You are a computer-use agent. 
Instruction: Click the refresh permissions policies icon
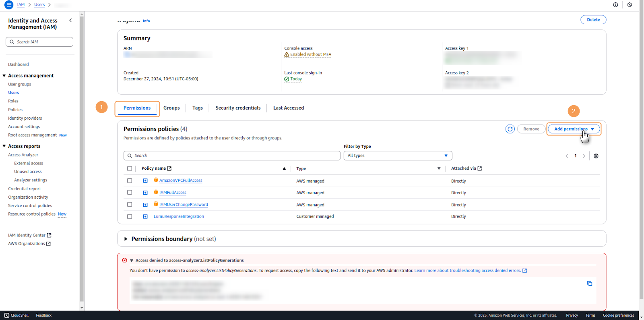coord(510,129)
